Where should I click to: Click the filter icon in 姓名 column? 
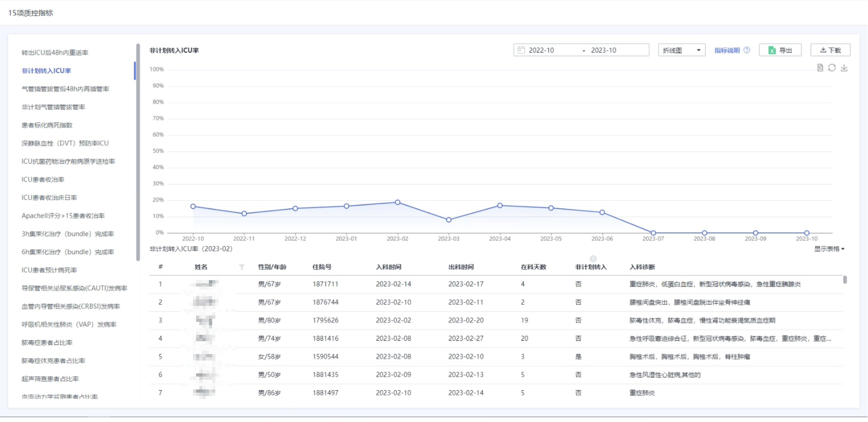tap(242, 267)
